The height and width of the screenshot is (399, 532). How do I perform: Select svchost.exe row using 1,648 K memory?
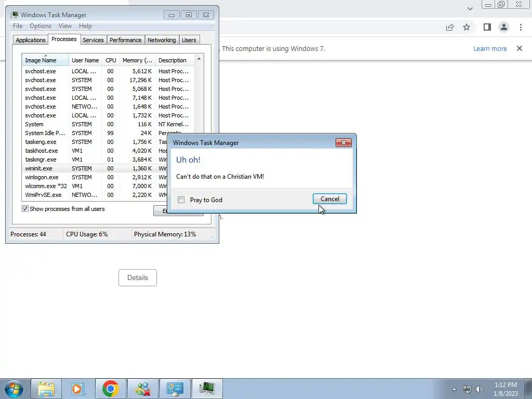pos(109,107)
